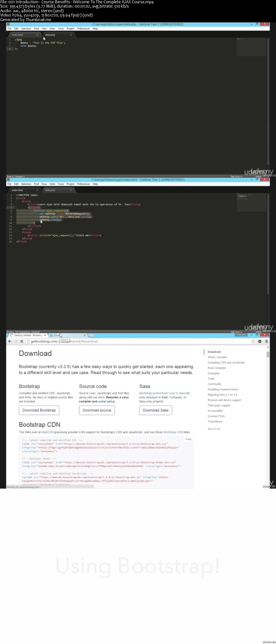Open the Shahzaib profile switcher in Chrome
The image size is (276, 644).
click(241, 335)
